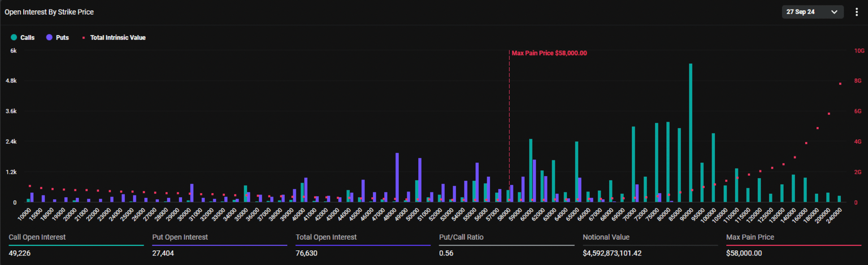Click the red Total Intrinsic Value marker
Viewport: 868px width, 265px height.
[84, 38]
